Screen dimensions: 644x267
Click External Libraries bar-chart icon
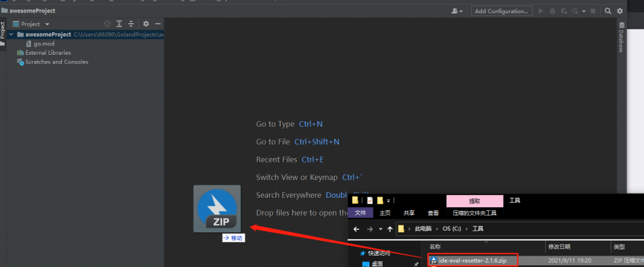(x=20, y=53)
